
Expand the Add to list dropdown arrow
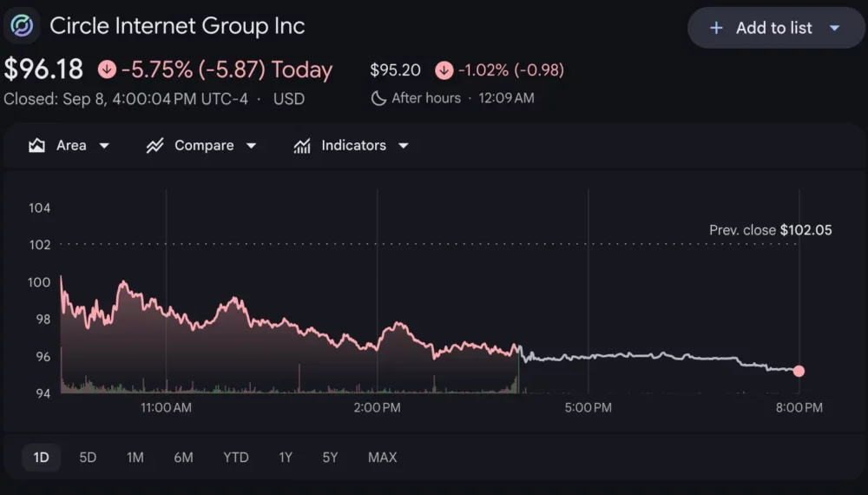835,28
